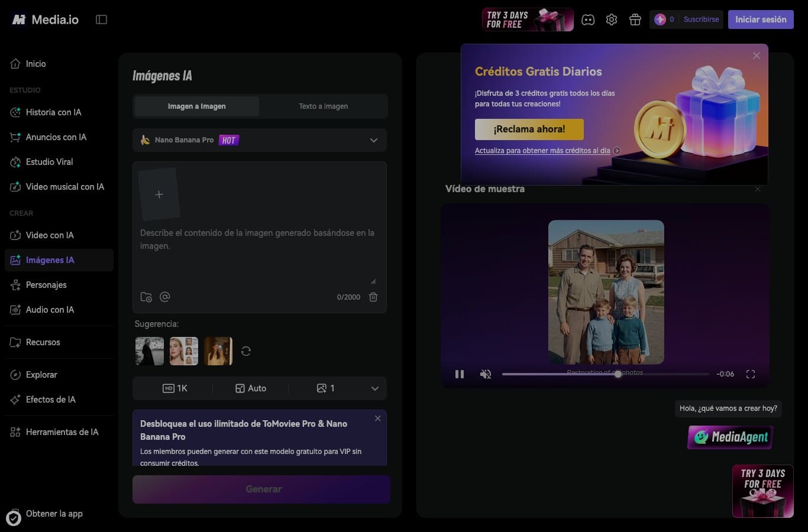Change the image count option showing 1
808x532 pixels.
(x=326, y=388)
